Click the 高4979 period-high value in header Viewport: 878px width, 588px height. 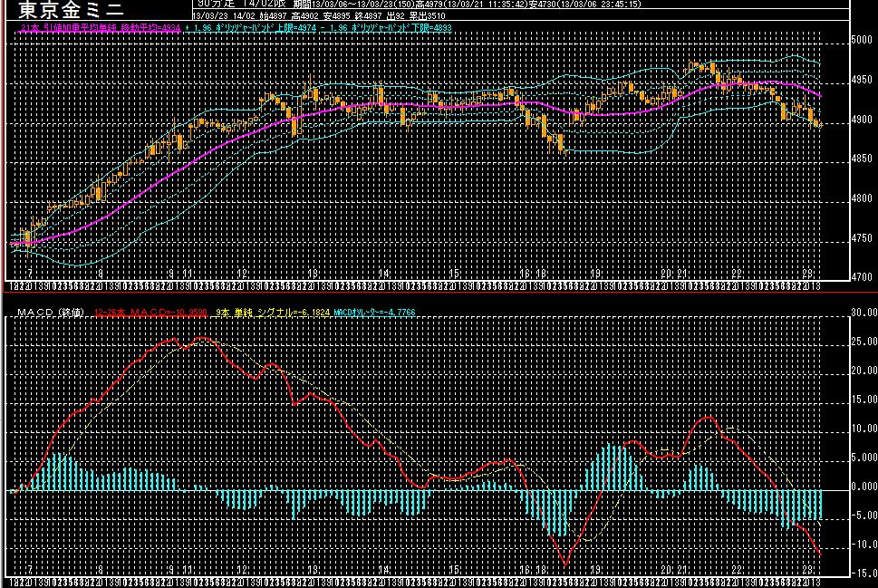point(429,4)
